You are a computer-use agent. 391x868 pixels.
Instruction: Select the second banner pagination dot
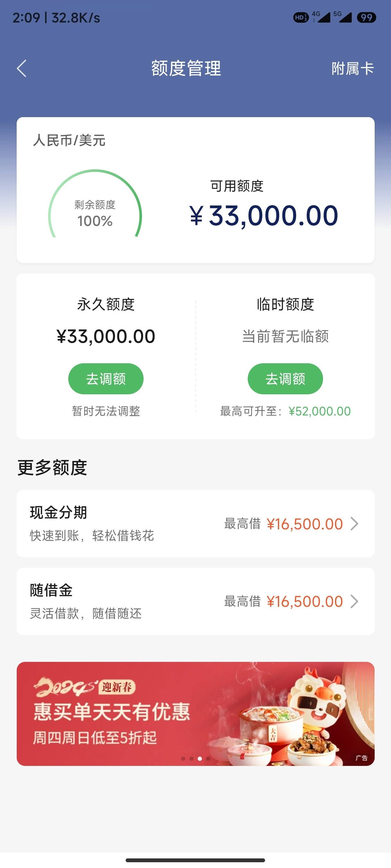191,759
